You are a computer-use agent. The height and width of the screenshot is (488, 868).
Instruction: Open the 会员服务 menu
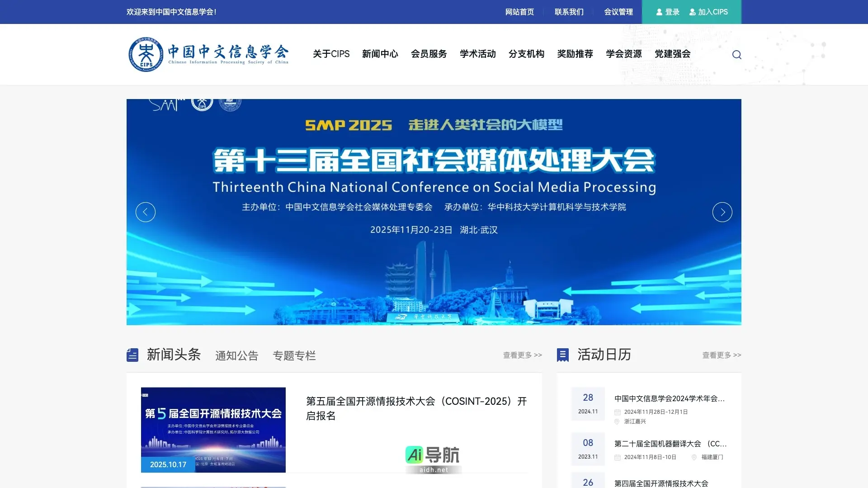429,54
